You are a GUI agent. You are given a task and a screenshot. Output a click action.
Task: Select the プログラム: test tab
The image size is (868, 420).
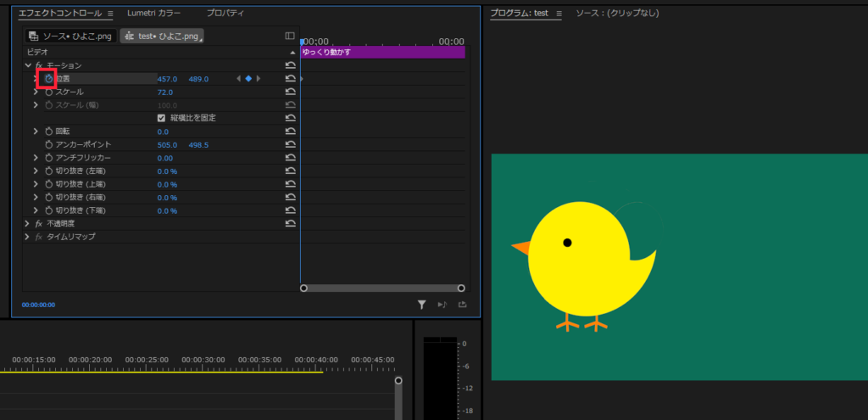pos(520,13)
